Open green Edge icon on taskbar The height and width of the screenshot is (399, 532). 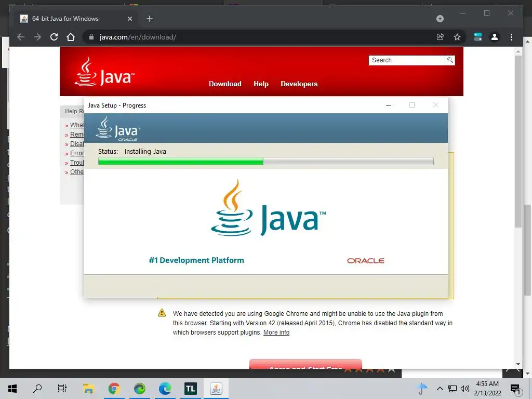[x=139, y=389]
